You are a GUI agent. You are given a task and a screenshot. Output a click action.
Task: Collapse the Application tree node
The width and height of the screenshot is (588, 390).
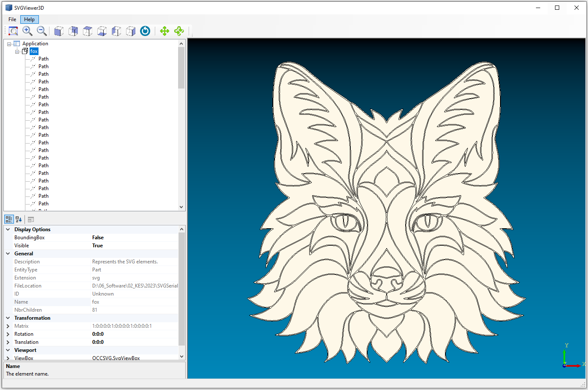(9, 44)
